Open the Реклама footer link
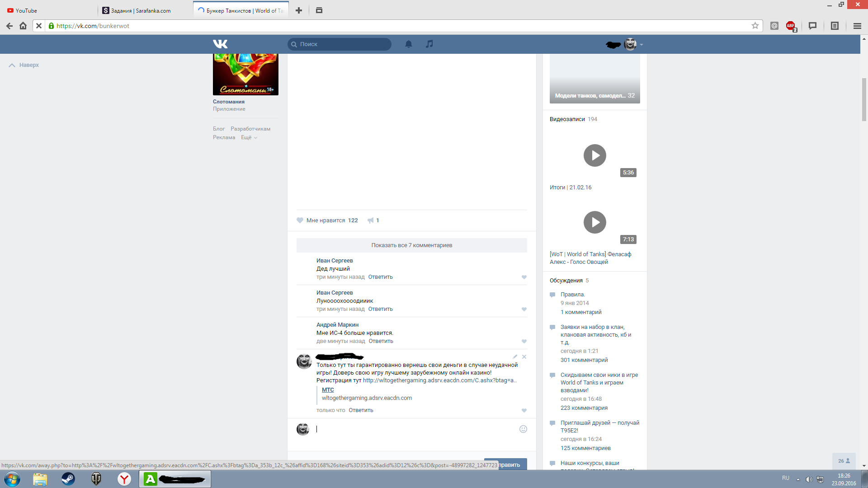Viewport: 868px width, 488px height. (224, 137)
